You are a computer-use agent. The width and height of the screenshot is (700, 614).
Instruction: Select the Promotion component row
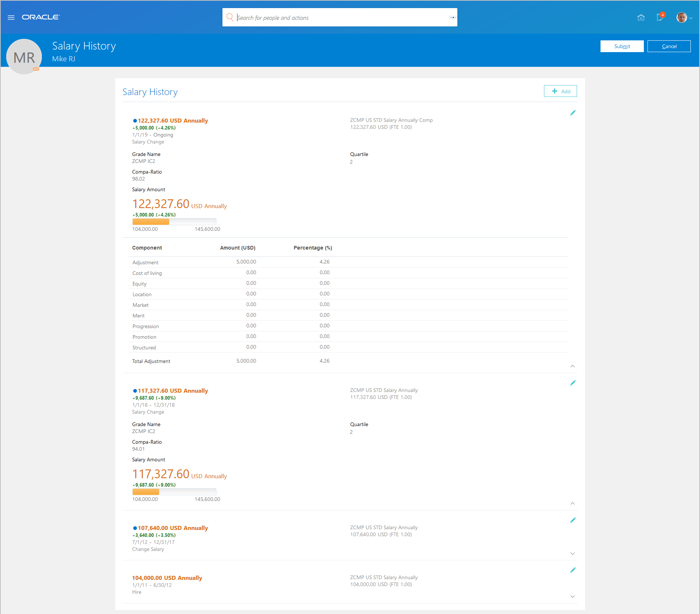pyautogui.click(x=348, y=337)
